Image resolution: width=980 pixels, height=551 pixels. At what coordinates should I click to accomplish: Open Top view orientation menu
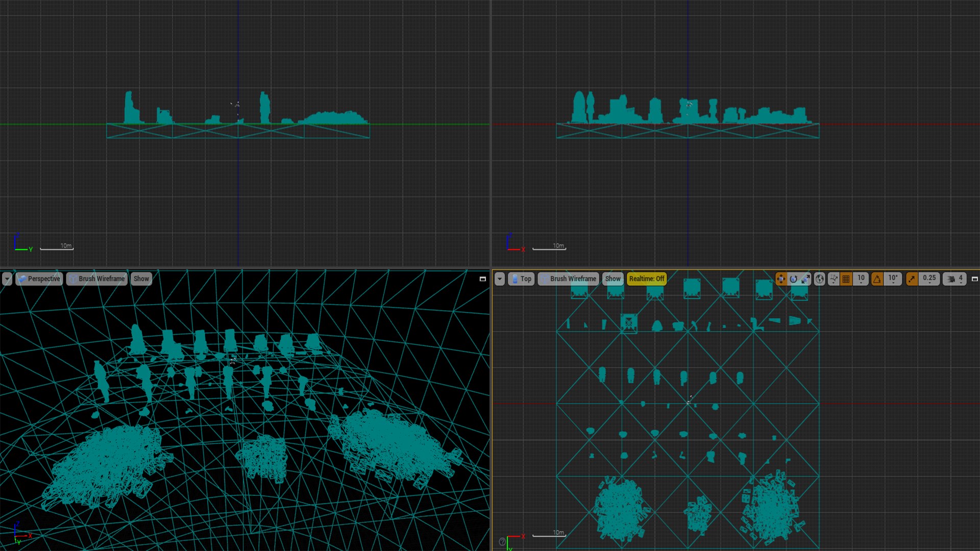[x=521, y=279]
